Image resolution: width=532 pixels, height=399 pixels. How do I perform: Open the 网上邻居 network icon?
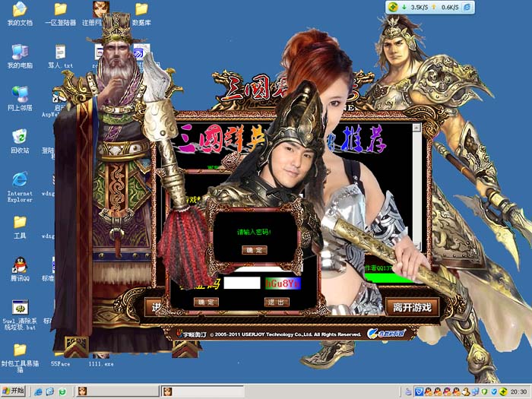[x=19, y=97]
